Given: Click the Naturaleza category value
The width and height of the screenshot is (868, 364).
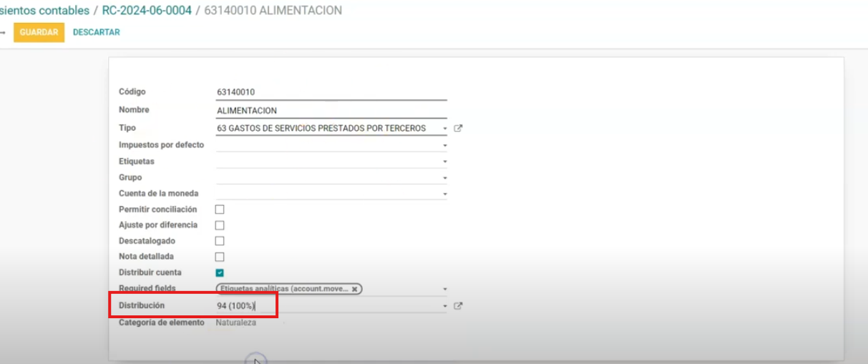Looking at the screenshot, I should tap(236, 323).
